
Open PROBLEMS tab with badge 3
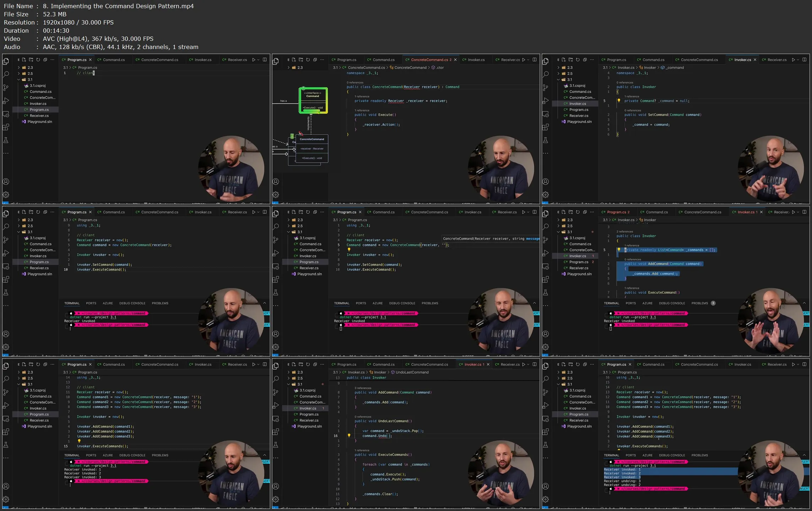703,303
